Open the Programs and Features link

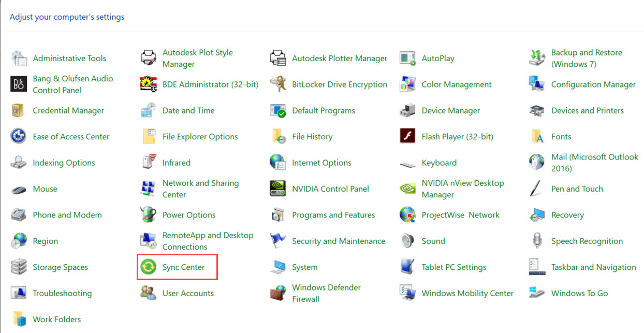[333, 215]
